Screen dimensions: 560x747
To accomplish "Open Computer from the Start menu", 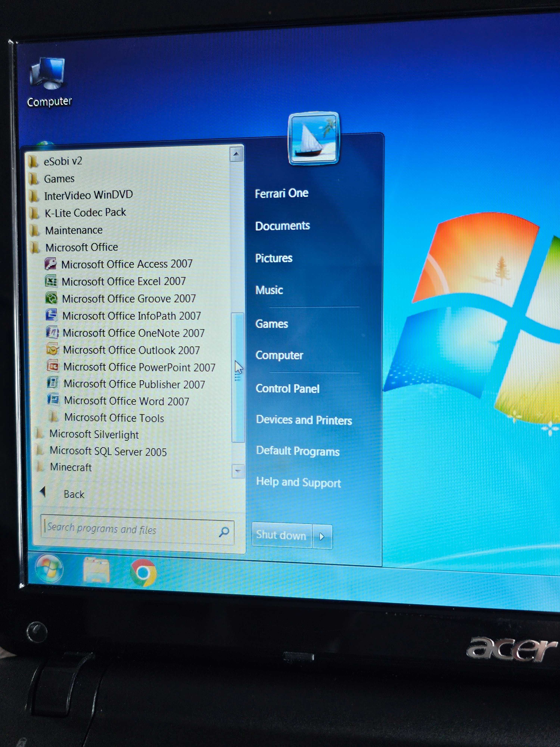I will point(279,355).
